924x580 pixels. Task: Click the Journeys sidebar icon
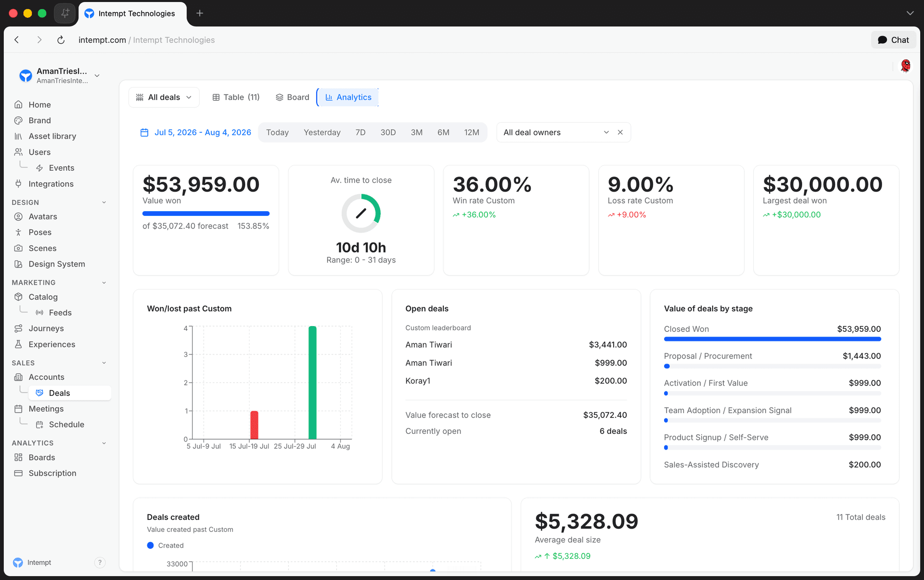[x=18, y=328]
